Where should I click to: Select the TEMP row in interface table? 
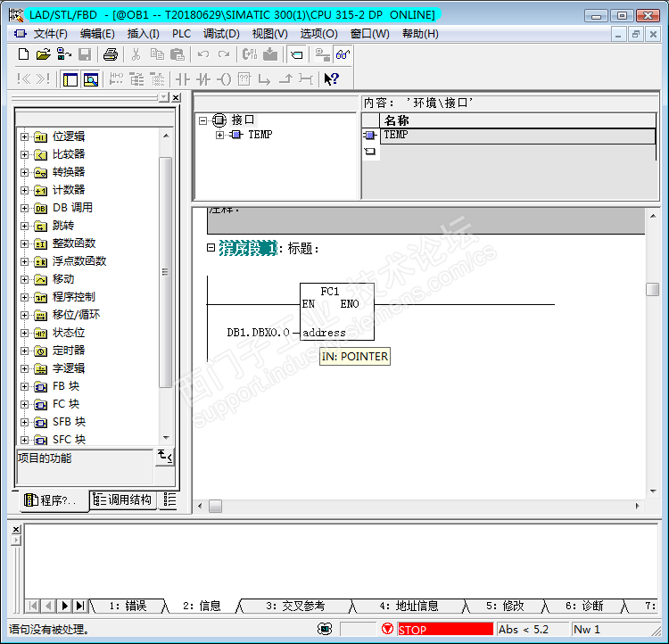click(517, 136)
